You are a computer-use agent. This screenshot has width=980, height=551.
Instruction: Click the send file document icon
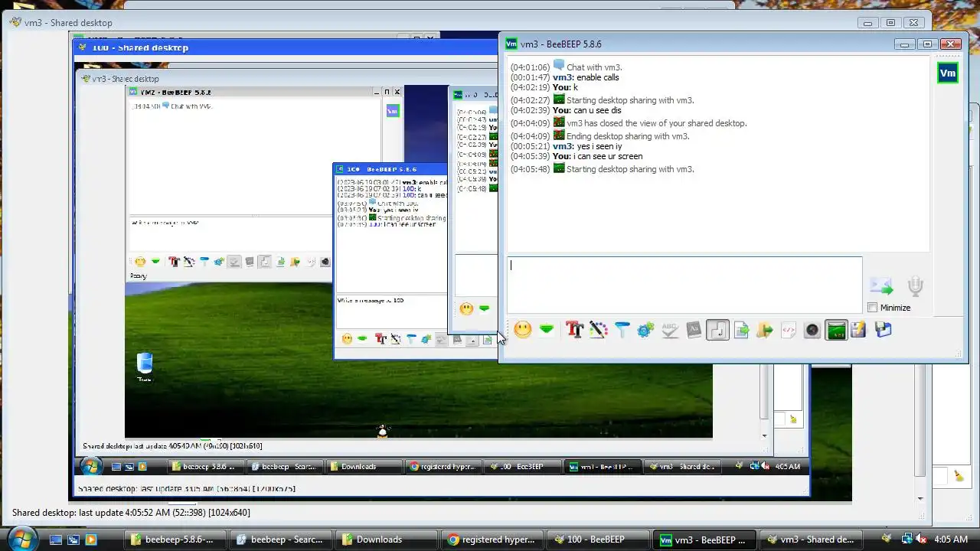pyautogui.click(x=741, y=330)
